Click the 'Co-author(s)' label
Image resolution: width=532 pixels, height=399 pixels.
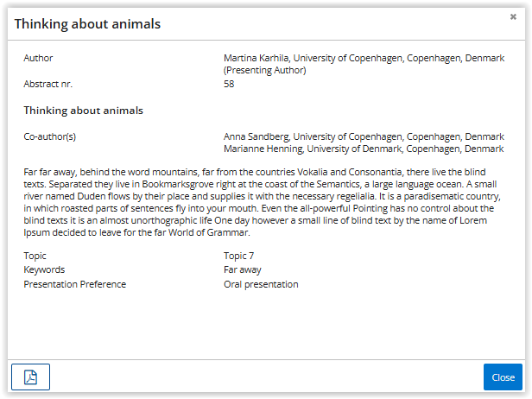[x=51, y=136]
